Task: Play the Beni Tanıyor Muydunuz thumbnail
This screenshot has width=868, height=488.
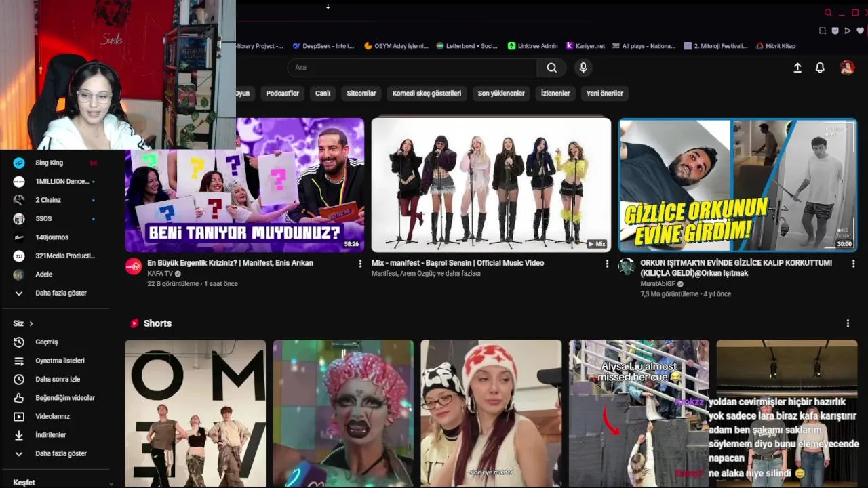Action: pos(245,185)
